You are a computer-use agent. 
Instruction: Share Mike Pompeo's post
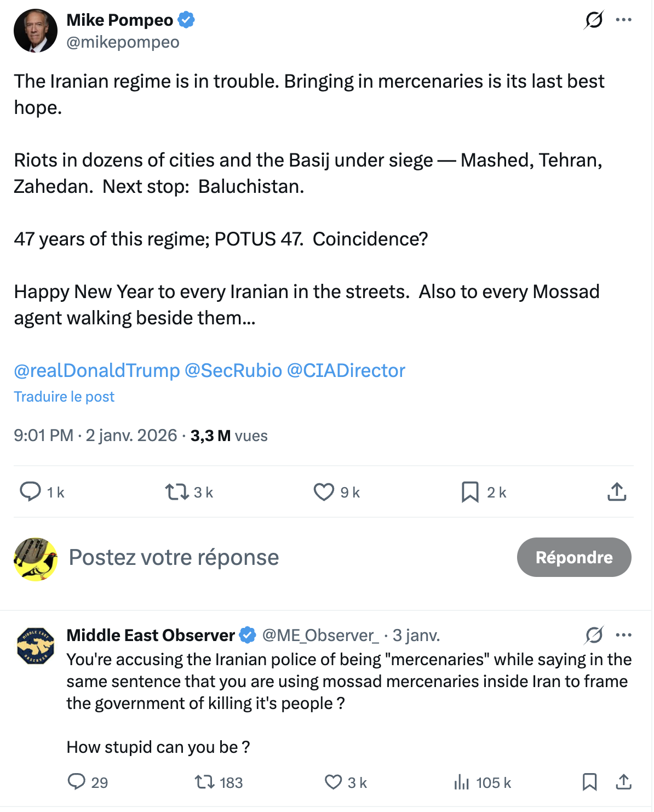[617, 491]
